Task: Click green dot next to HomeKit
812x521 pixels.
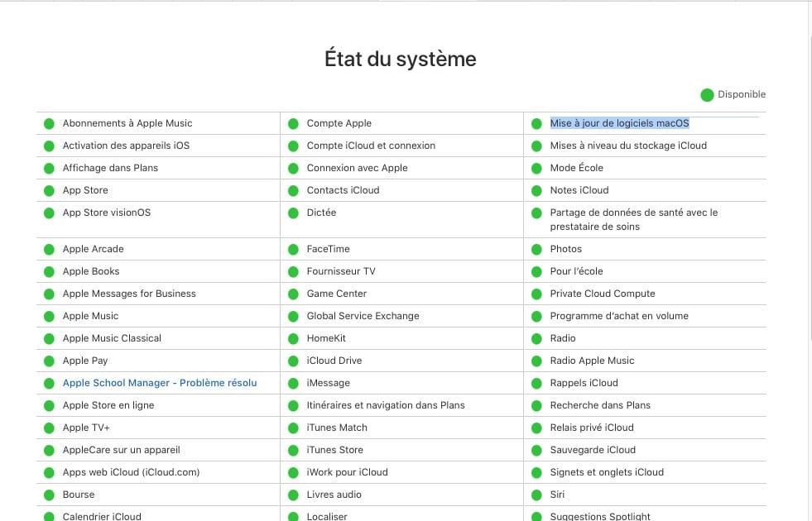Action: 293,339
